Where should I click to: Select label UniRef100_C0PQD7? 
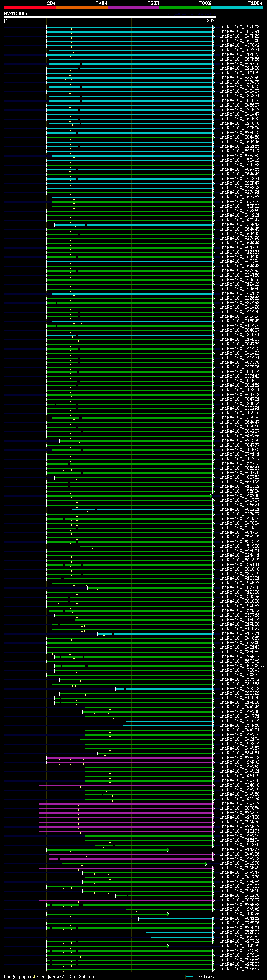point(239,900)
